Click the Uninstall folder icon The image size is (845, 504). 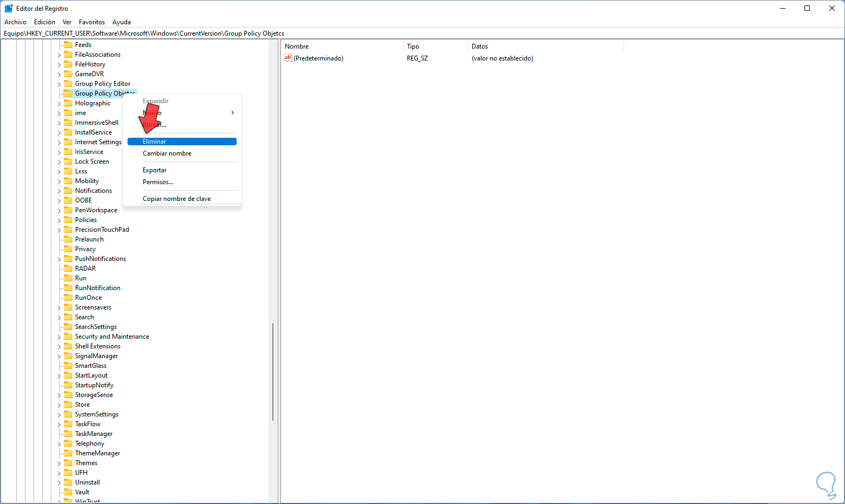(x=68, y=482)
